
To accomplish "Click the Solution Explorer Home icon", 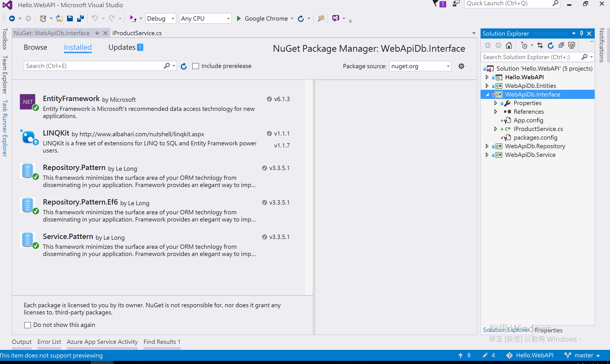I will click(x=509, y=45).
